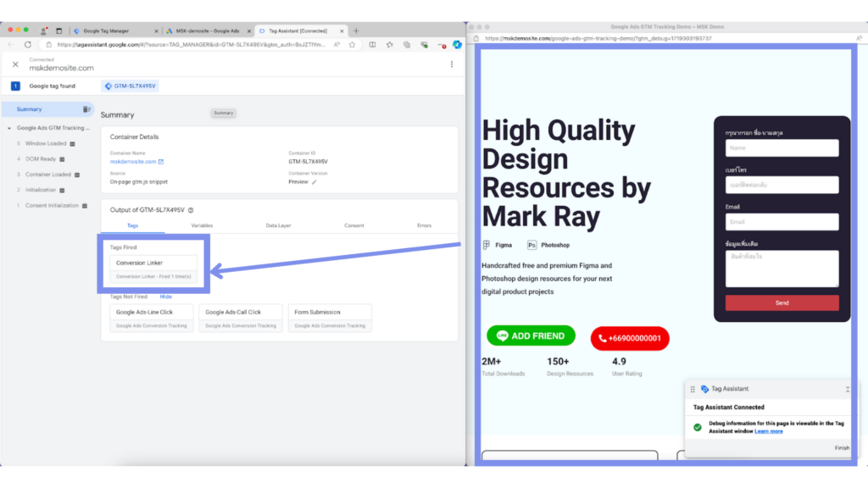Click the drag handle on Tag Assistant popup
This screenshot has width=868, height=488.
pos(693,389)
